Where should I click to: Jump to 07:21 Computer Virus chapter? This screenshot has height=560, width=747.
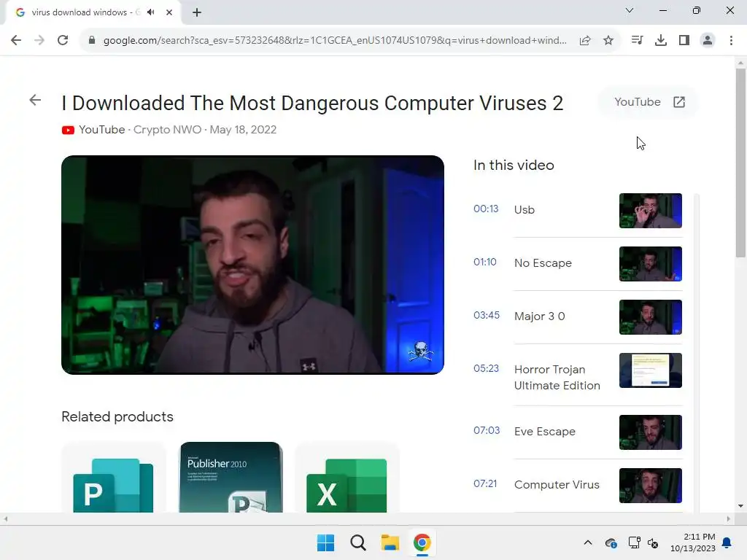578,485
